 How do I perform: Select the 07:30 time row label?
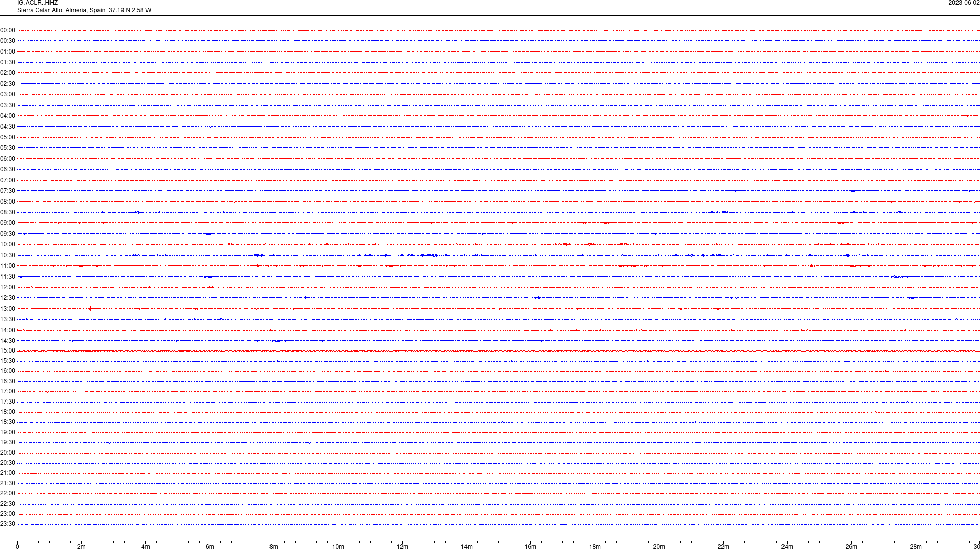[8, 191]
